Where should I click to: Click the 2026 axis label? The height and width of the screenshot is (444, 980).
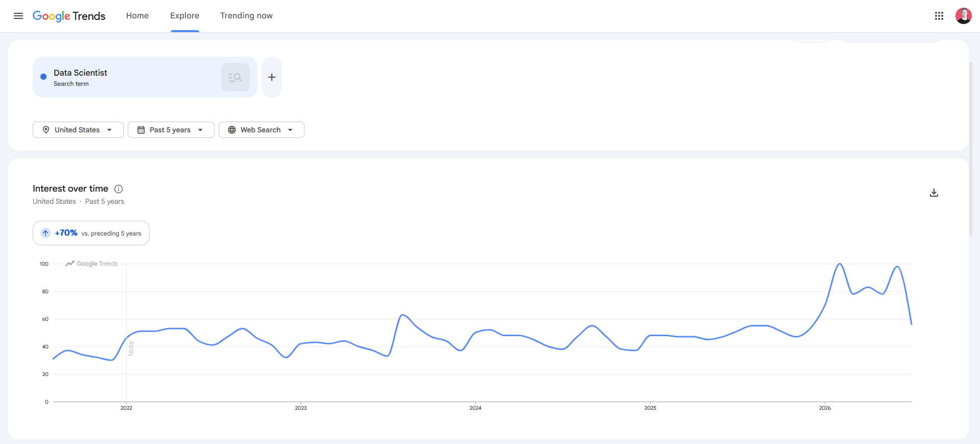pyautogui.click(x=825, y=408)
